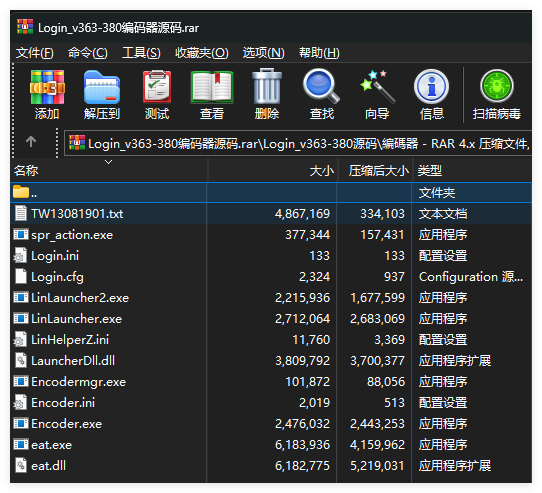Show archive 信息 (Info) icon

coord(431,86)
